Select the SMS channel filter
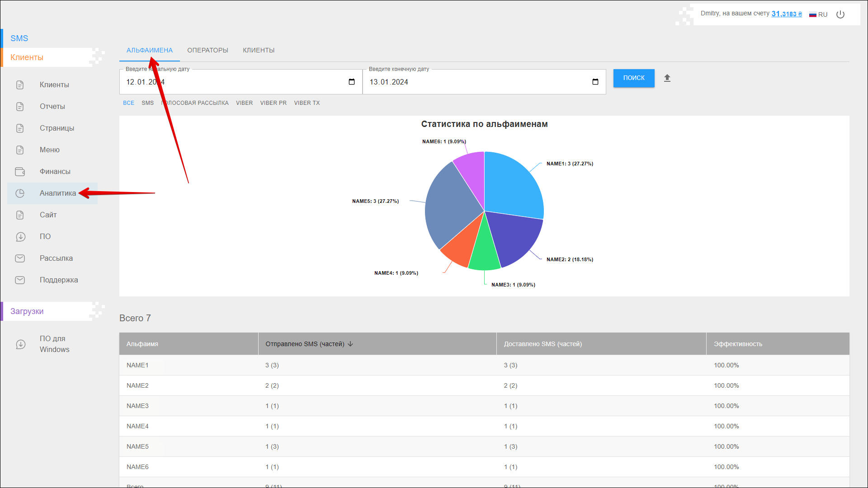868x488 pixels. [x=147, y=103]
